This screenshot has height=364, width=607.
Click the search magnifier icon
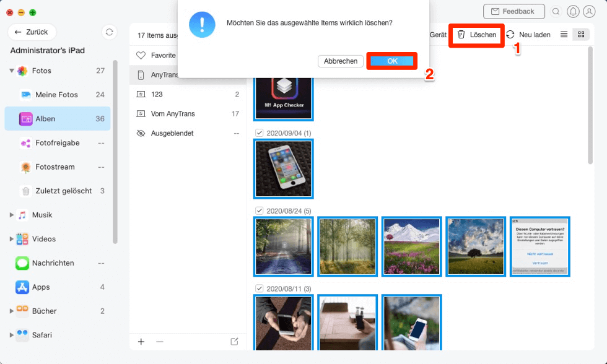556,12
